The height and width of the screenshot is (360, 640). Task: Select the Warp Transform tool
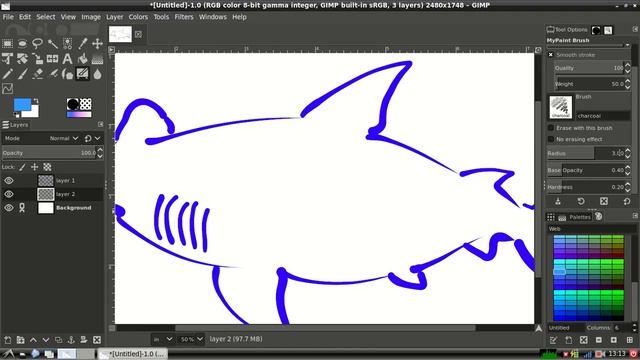(38, 59)
